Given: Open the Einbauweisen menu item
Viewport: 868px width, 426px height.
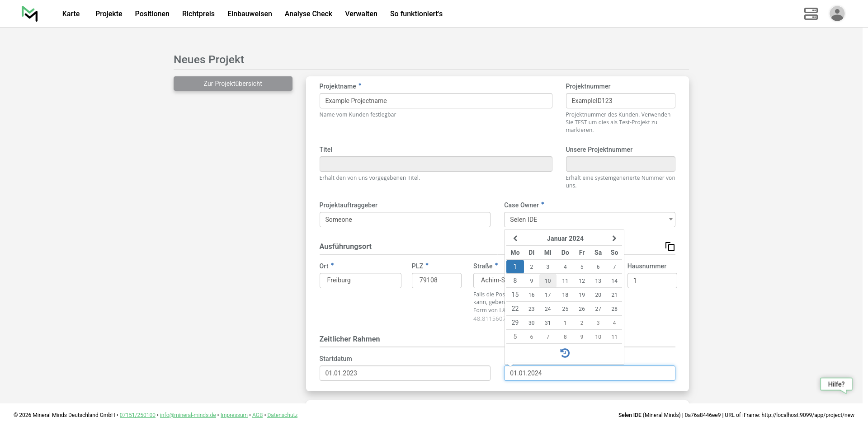Looking at the screenshot, I should tap(250, 14).
